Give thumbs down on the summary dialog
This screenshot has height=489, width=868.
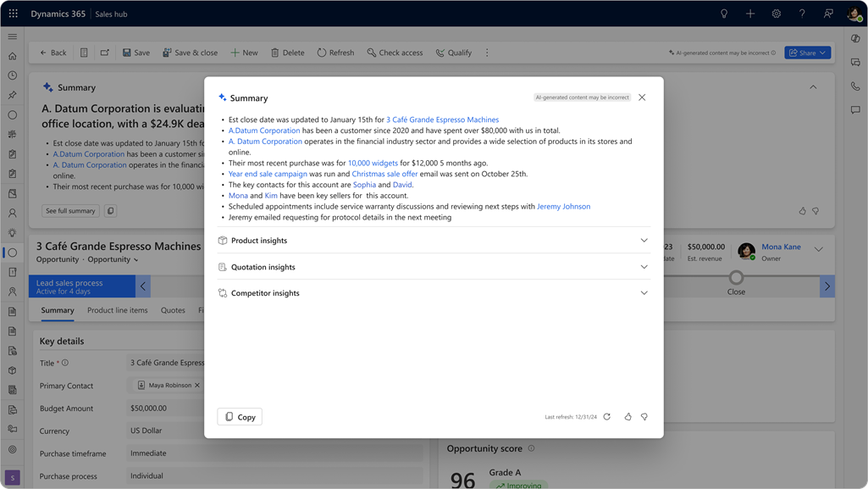[x=644, y=417]
